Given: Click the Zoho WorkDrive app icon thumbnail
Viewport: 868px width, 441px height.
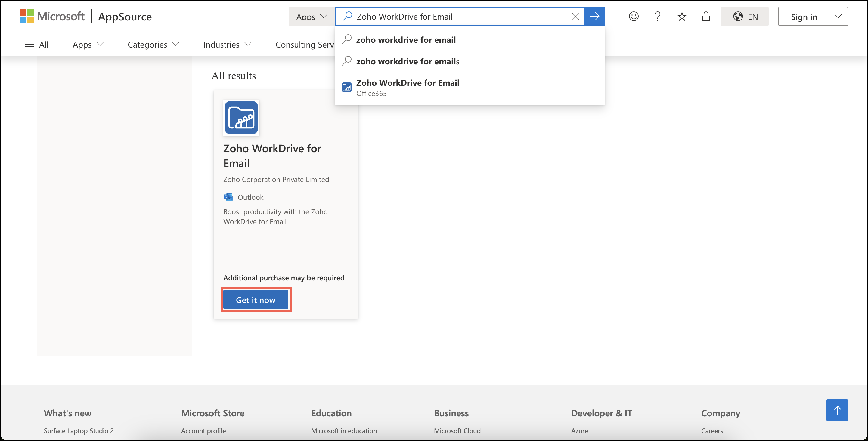Looking at the screenshot, I should pos(241,118).
